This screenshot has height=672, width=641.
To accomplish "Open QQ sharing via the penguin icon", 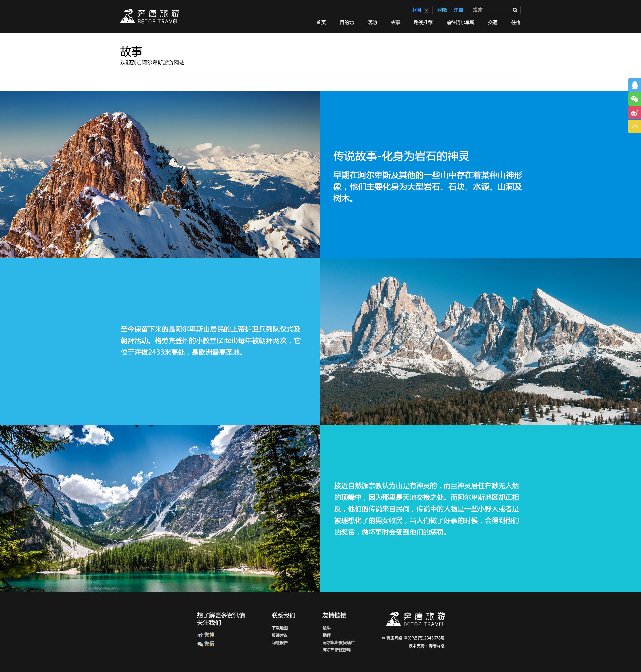I will tap(634, 85).
